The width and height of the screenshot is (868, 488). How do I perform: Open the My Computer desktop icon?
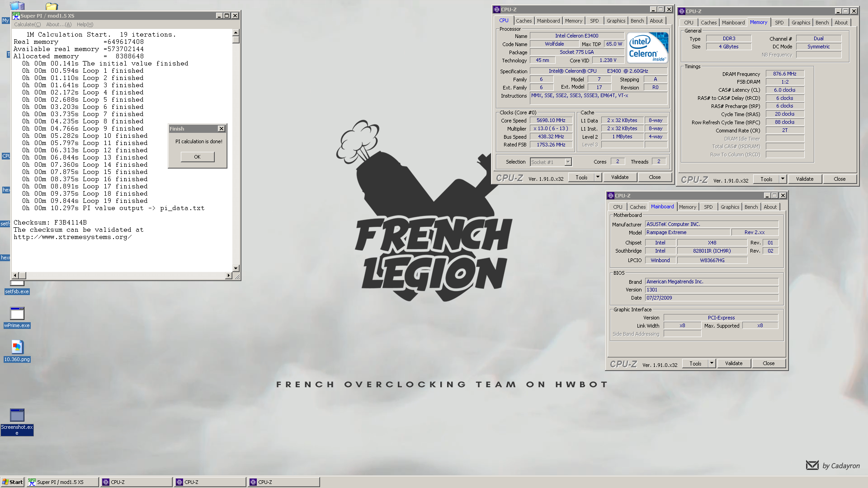coord(17,5)
